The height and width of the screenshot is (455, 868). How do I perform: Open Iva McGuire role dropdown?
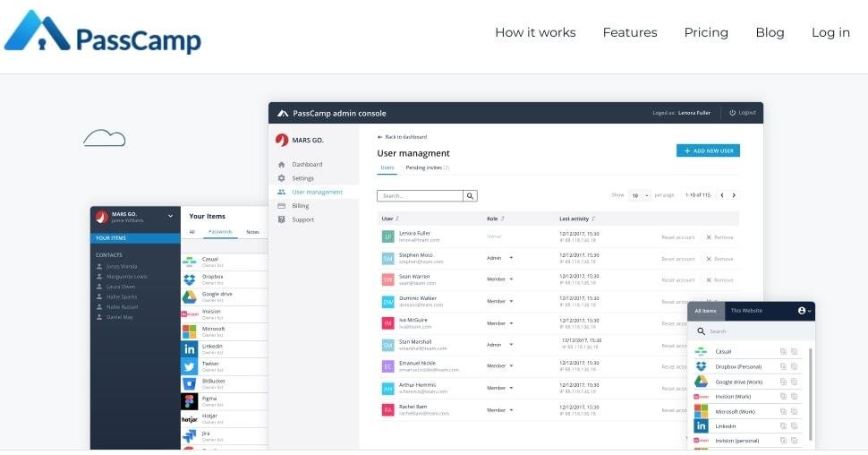coord(500,323)
